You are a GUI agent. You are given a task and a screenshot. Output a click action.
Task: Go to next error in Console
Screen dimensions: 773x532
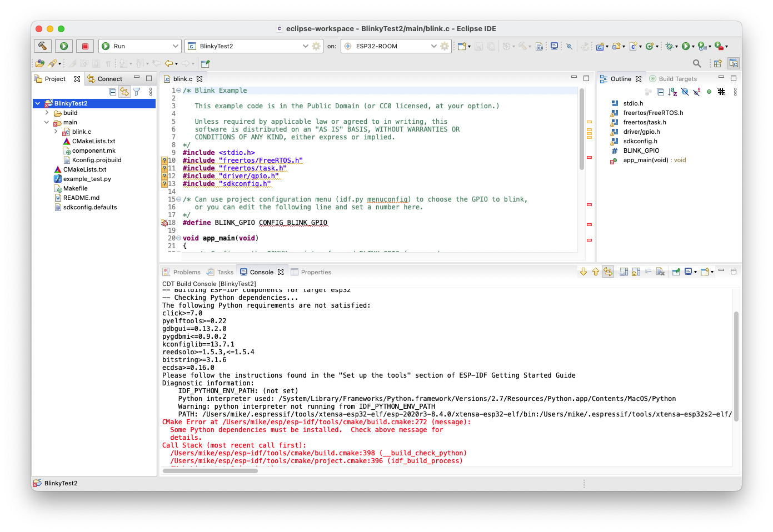[x=584, y=272]
